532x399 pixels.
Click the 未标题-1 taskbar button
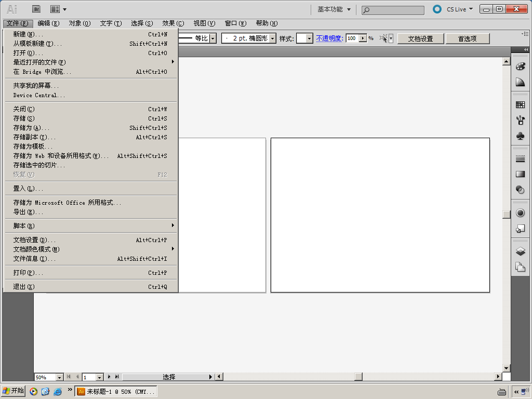point(116,391)
